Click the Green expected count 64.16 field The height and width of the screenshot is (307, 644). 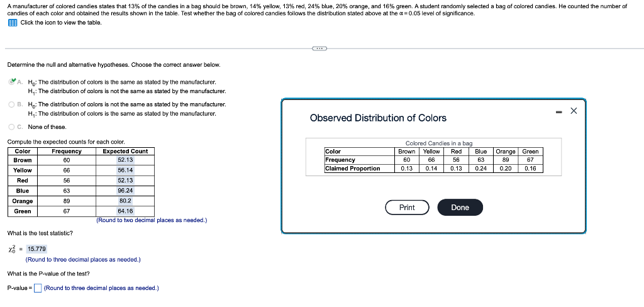[x=125, y=211]
